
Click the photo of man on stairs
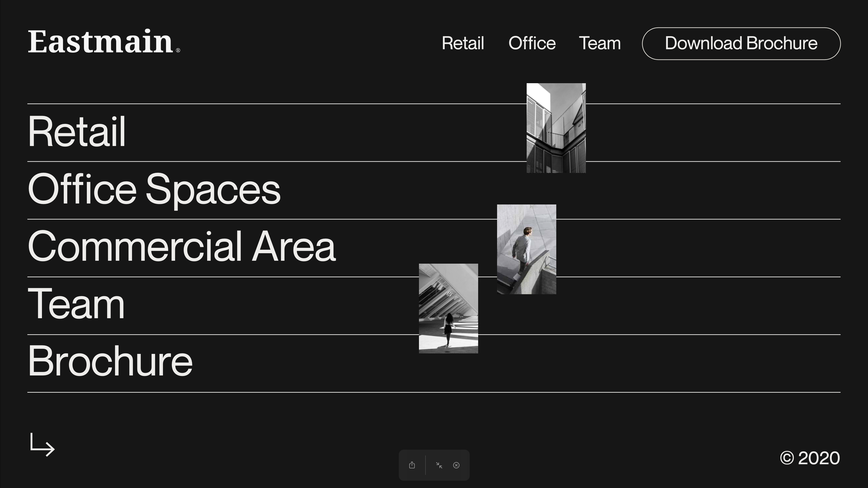point(526,249)
